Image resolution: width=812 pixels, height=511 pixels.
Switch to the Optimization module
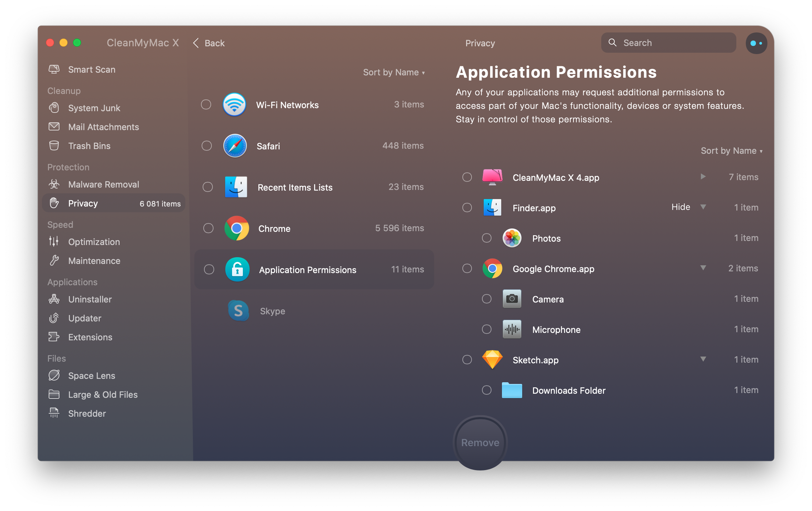[x=113, y=242]
